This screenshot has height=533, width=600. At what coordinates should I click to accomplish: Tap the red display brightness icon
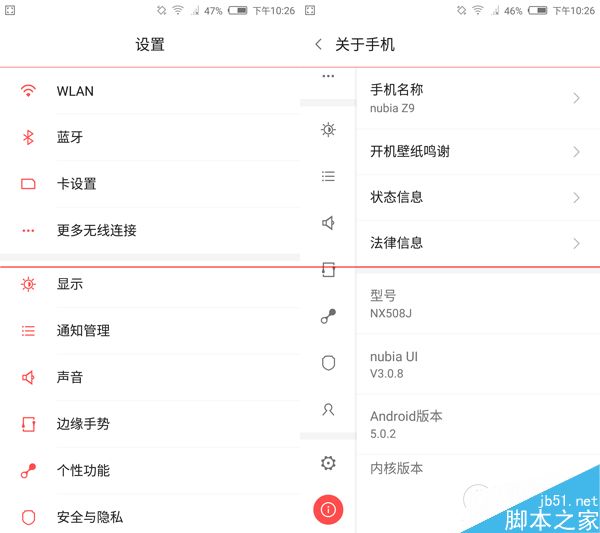coord(28,284)
